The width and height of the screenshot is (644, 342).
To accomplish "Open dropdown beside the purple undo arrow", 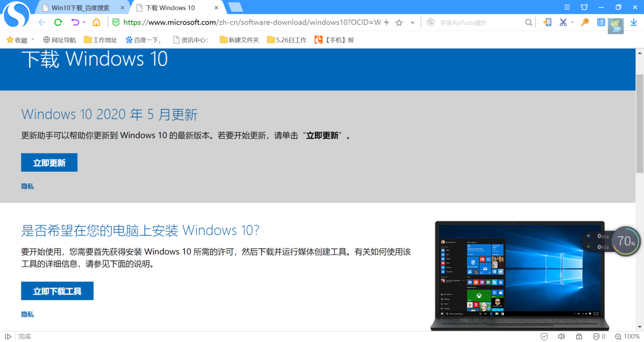I will point(84,23).
